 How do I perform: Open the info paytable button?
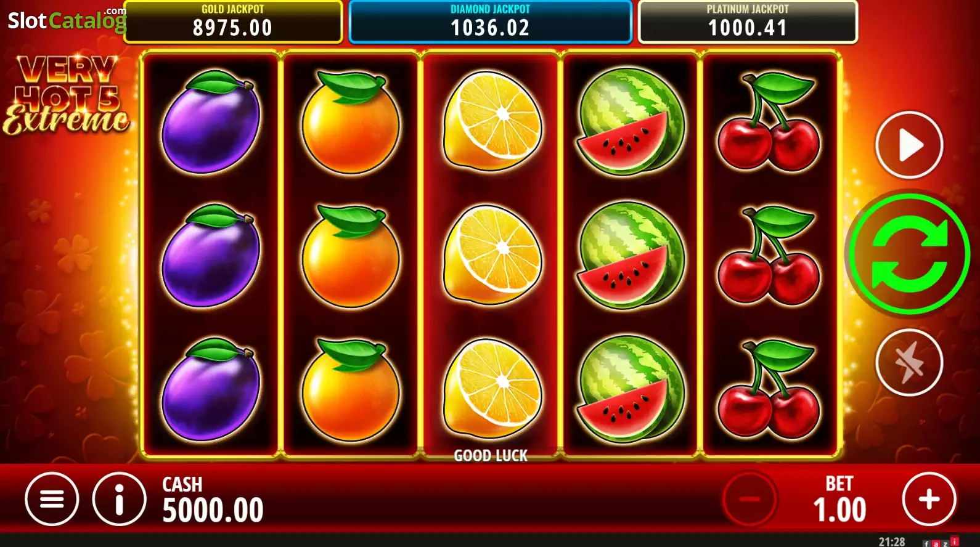click(120, 499)
